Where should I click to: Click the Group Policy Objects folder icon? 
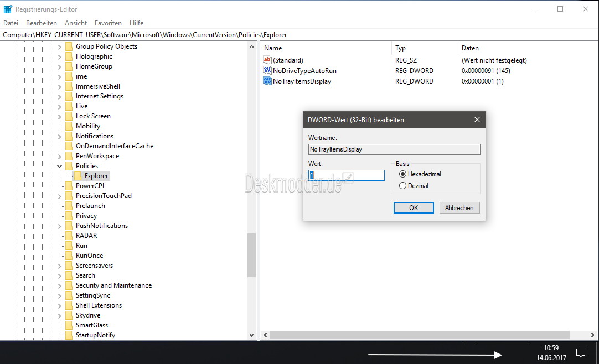coord(69,46)
